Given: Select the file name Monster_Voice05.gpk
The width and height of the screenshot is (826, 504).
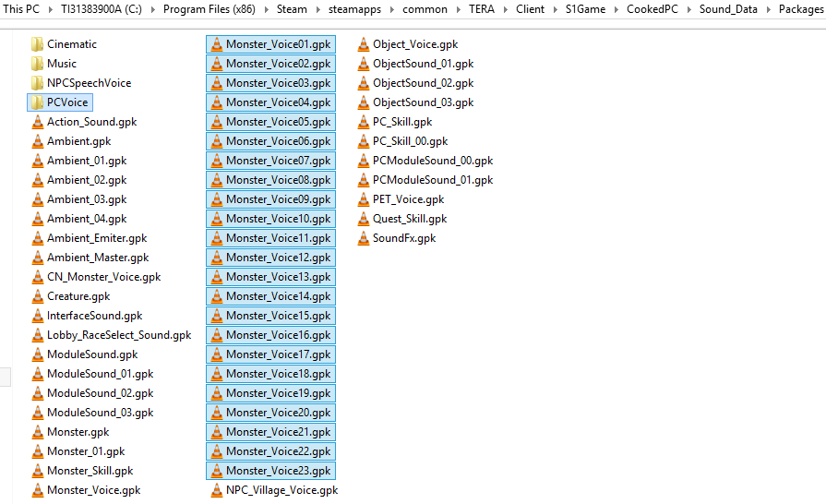Looking at the screenshot, I should (x=278, y=122).
